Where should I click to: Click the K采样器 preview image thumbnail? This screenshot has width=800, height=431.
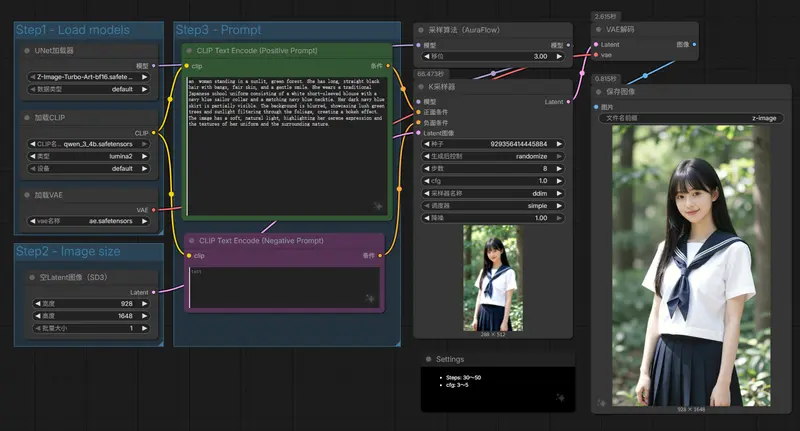492,277
